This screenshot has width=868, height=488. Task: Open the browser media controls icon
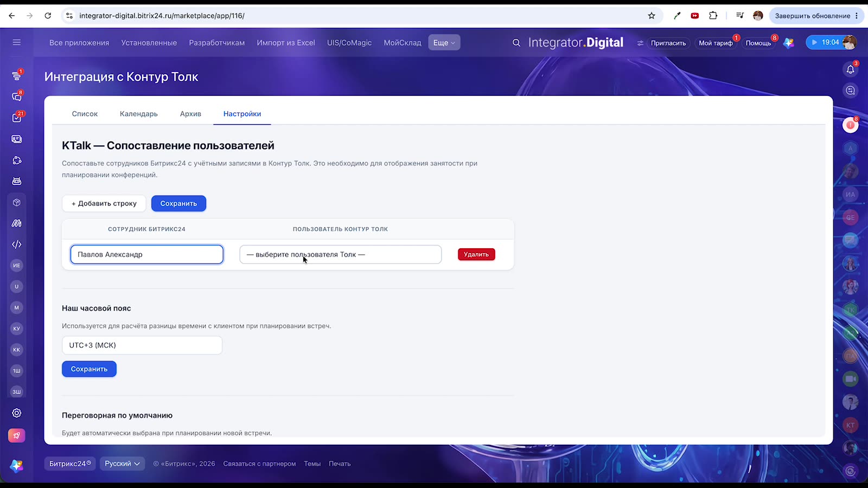740,16
